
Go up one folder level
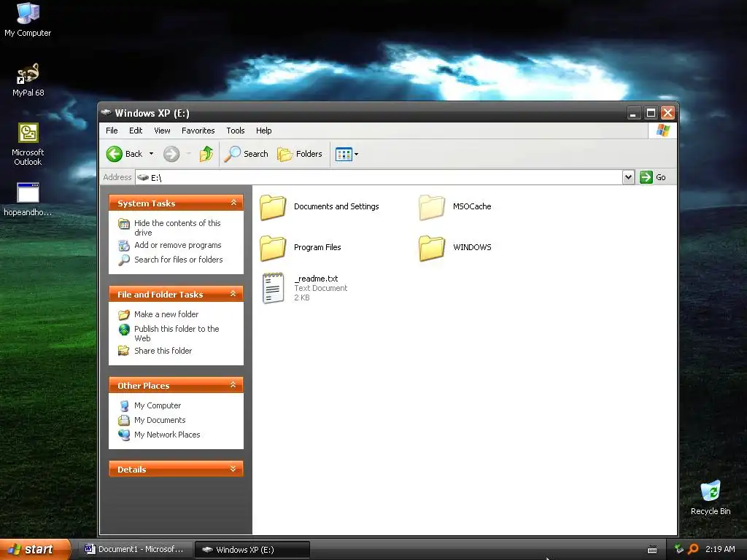click(x=206, y=154)
